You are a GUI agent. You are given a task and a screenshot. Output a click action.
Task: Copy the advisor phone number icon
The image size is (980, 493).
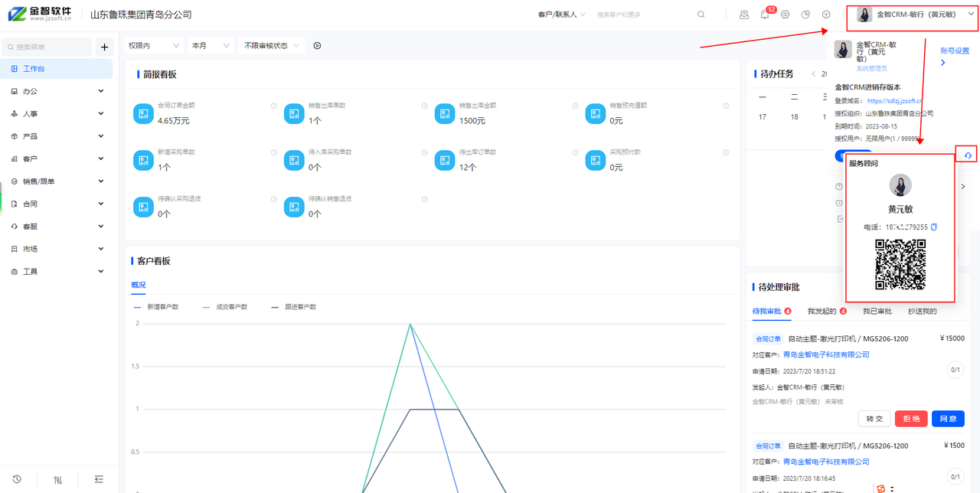coord(934,227)
